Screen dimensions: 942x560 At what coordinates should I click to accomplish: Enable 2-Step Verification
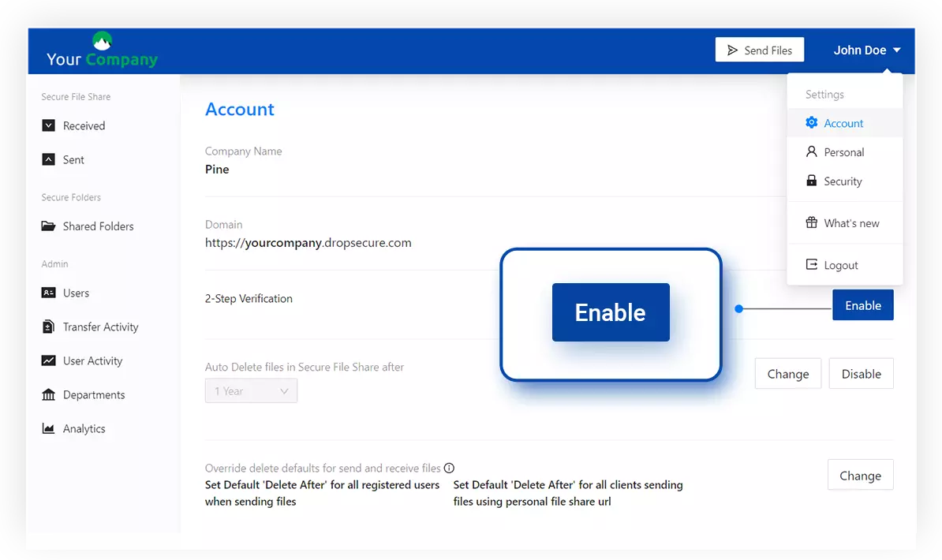862,305
